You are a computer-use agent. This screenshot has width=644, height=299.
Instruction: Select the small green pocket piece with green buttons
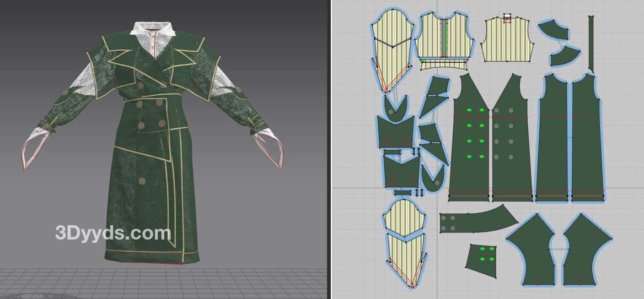[x=481, y=257]
